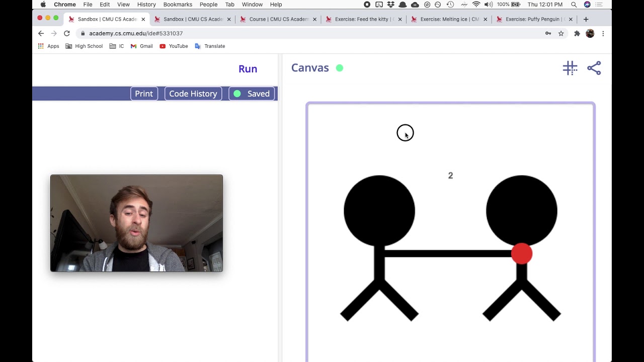Click the screen recording stop icon
This screenshot has height=362, width=644.
click(x=367, y=5)
